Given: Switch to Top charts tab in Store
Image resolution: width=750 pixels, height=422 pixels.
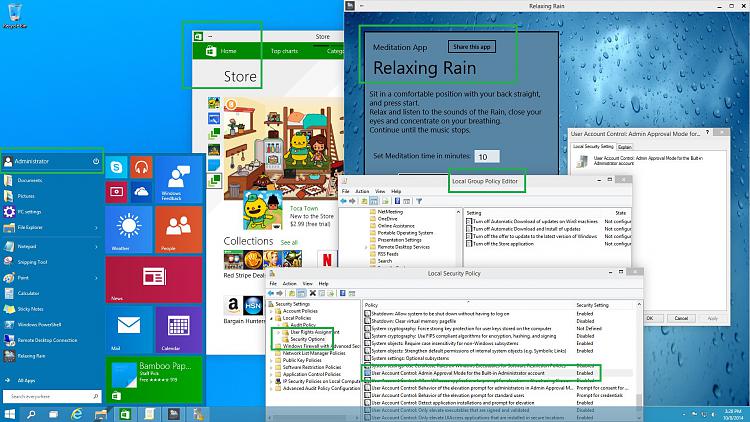Looking at the screenshot, I should point(284,51).
